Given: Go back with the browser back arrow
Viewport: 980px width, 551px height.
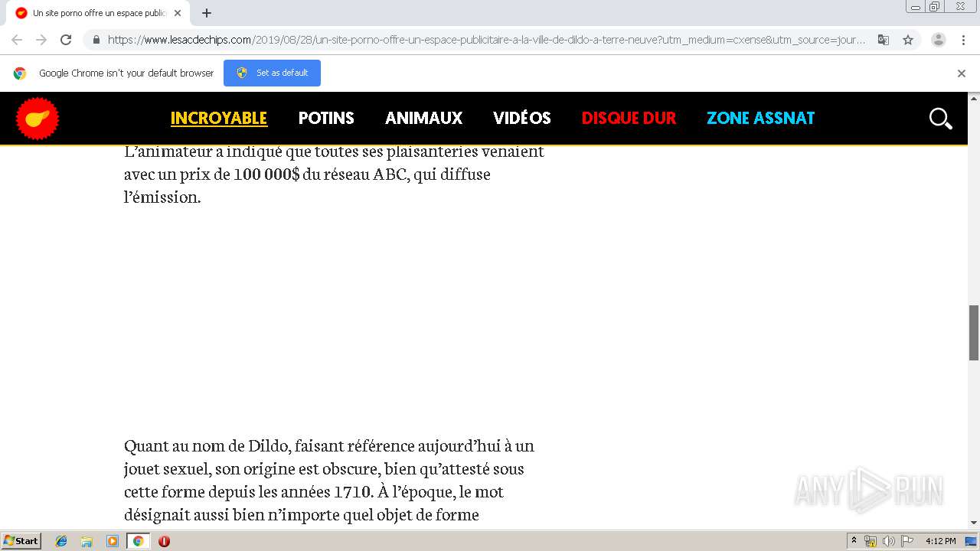Looking at the screenshot, I should (17, 40).
